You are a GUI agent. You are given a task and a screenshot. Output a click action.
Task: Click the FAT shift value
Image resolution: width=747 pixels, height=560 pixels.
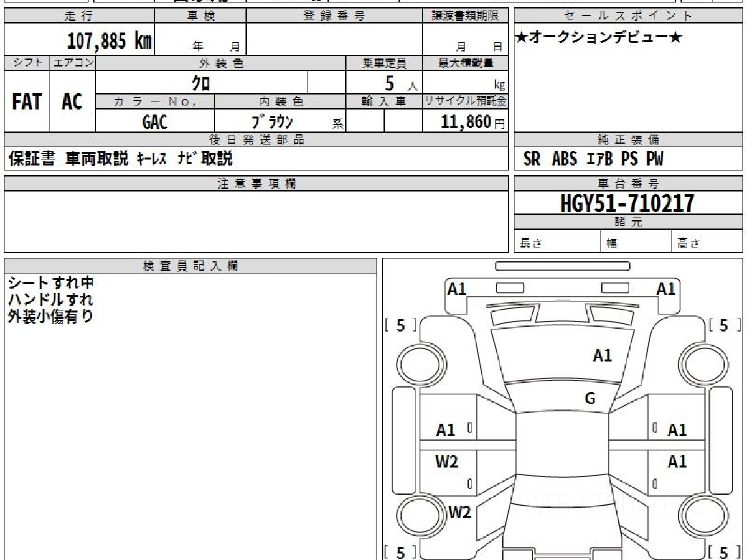27,102
